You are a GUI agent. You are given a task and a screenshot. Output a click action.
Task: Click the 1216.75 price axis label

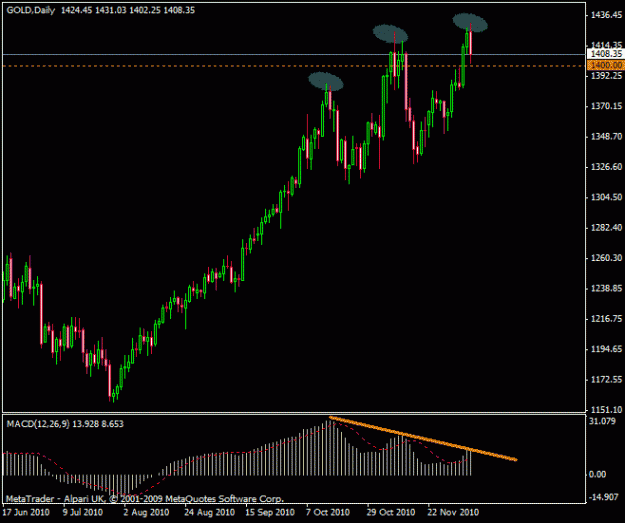point(606,319)
